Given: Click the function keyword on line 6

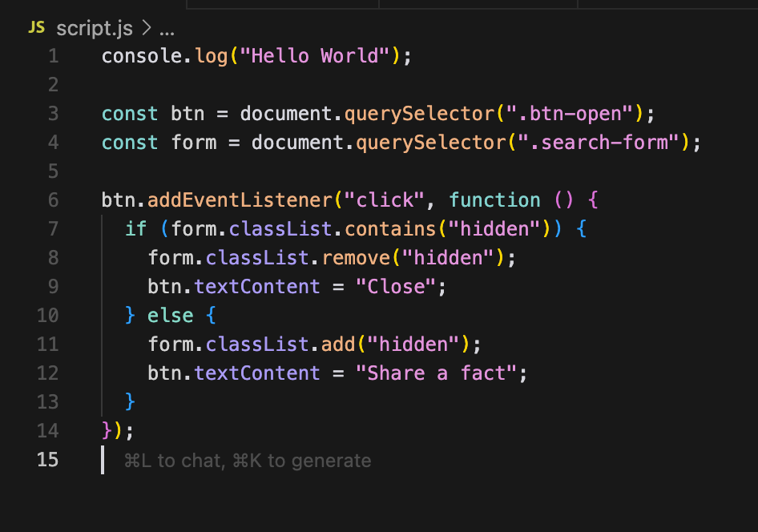Looking at the screenshot, I should tap(494, 200).
